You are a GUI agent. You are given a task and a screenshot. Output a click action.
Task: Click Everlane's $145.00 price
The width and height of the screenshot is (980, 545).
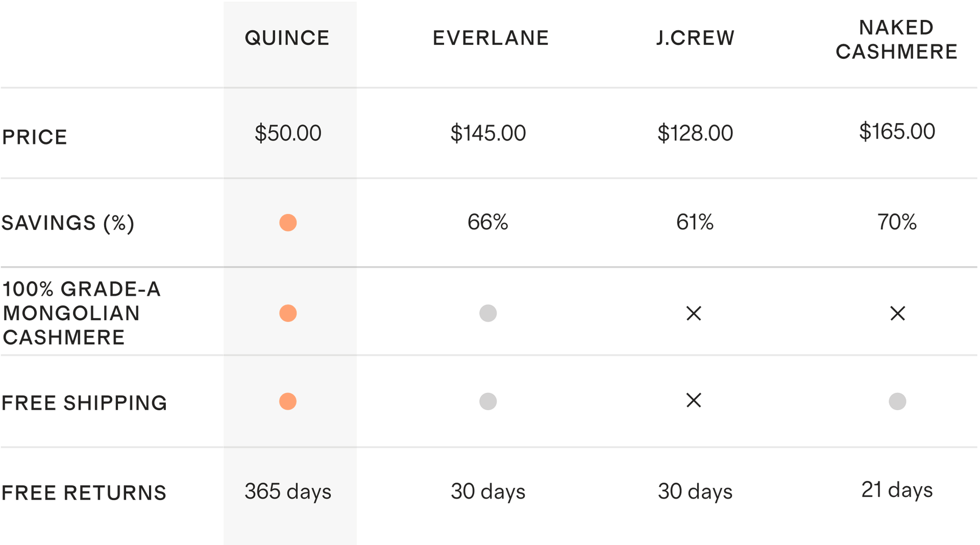click(x=488, y=133)
